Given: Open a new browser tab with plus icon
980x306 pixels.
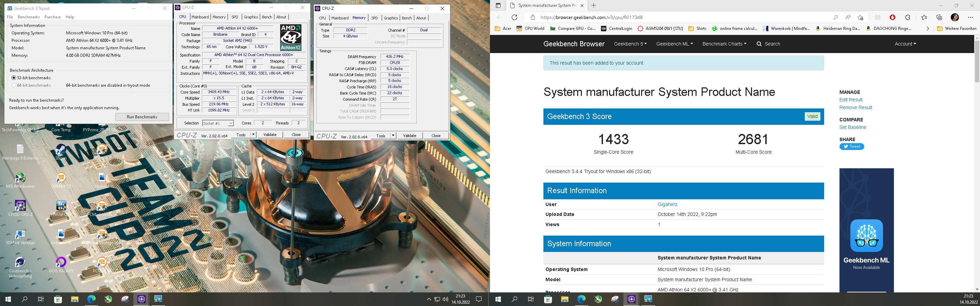Looking at the screenshot, I should (x=593, y=5).
